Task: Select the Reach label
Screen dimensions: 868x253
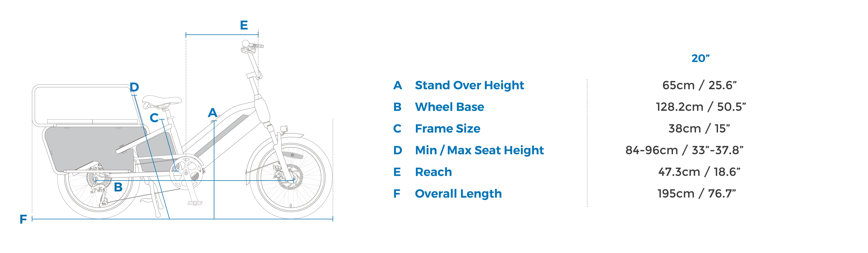Action: (433, 172)
